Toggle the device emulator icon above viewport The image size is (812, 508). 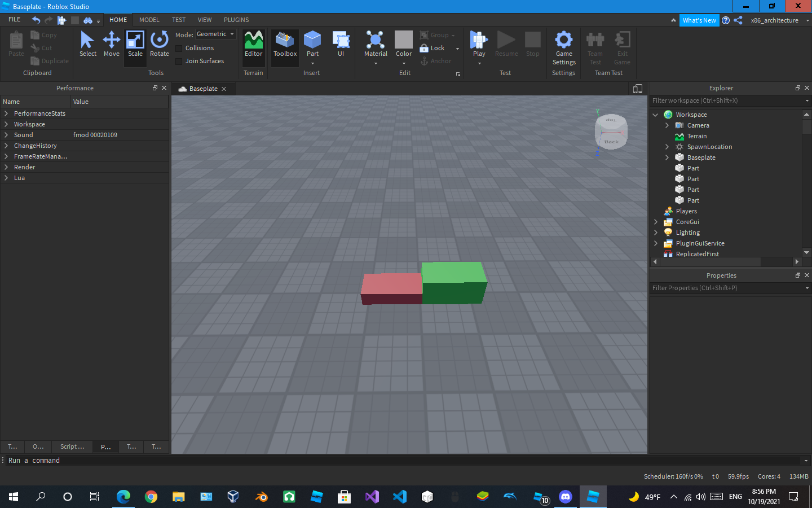click(x=638, y=89)
